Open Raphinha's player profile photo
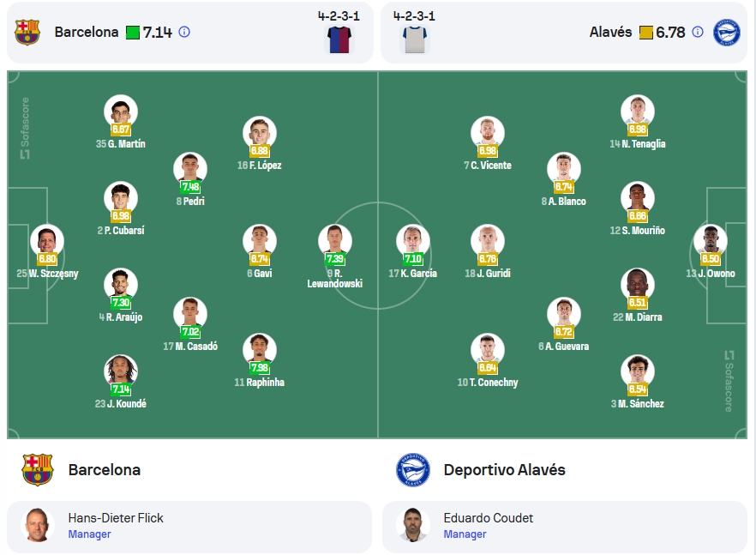 pyautogui.click(x=260, y=349)
